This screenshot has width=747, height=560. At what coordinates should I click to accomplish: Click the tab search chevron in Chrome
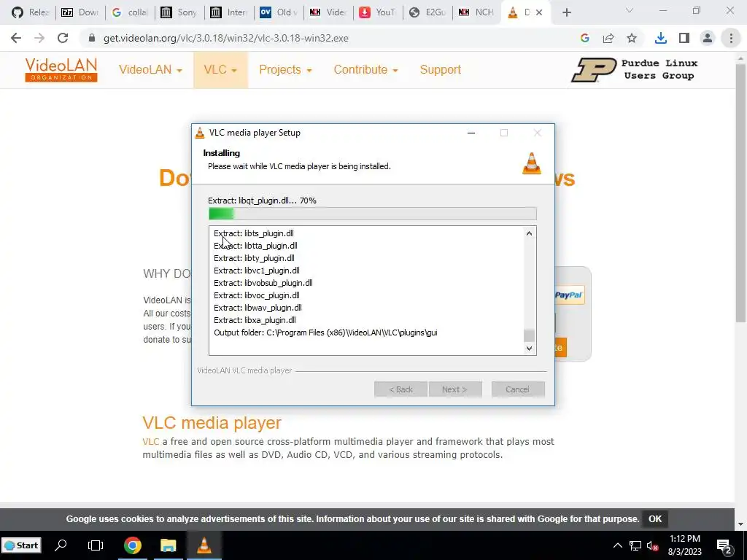630,10
